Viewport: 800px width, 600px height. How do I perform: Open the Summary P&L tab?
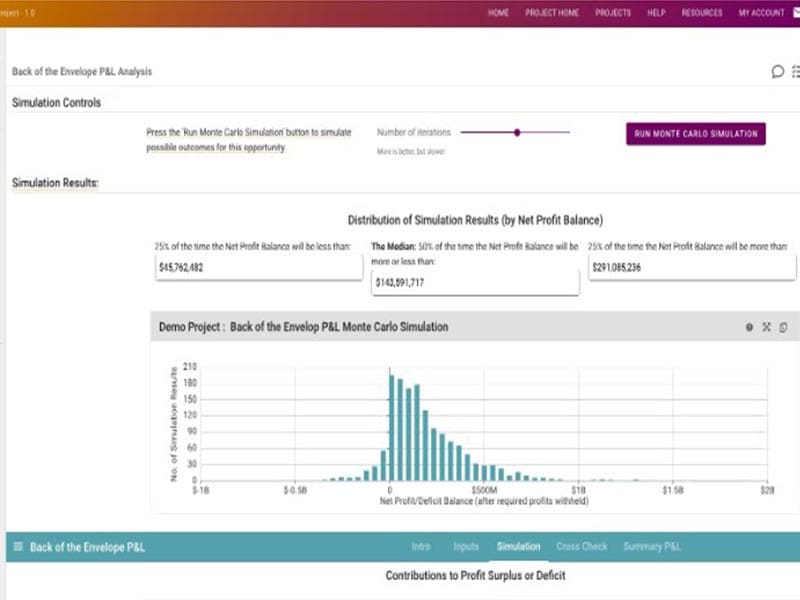652,546
